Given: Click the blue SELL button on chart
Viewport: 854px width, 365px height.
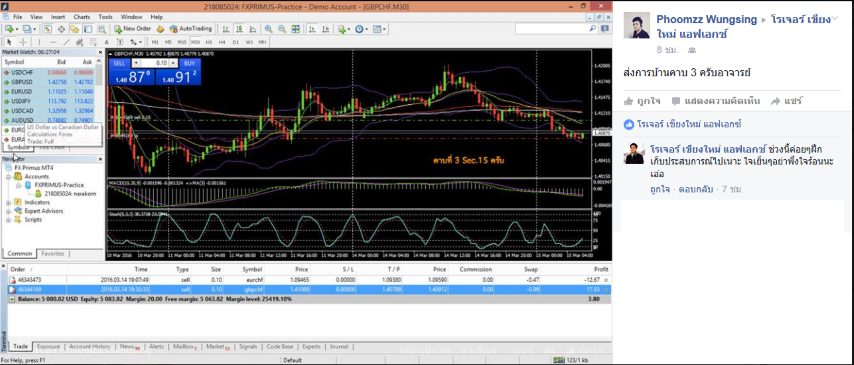Looking at the screenshot, I should coord(119,63).
